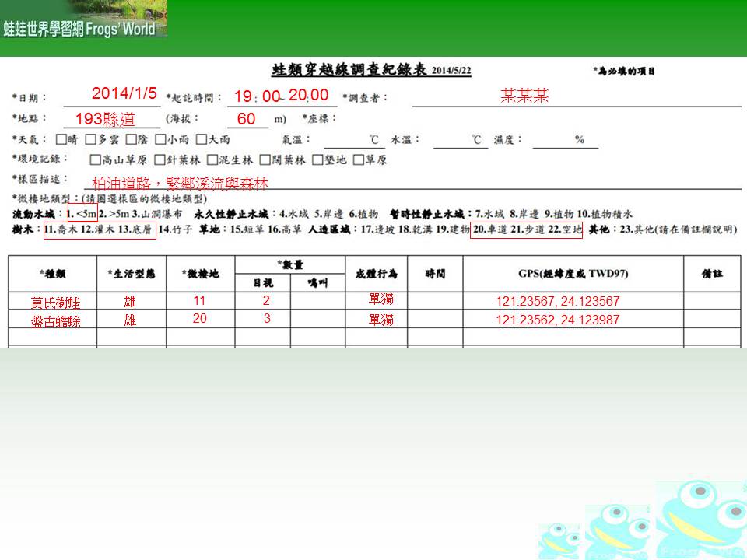747x560 pixels.
Task: Click the location field showing 193縣道
Action: (x=104, y=119)
